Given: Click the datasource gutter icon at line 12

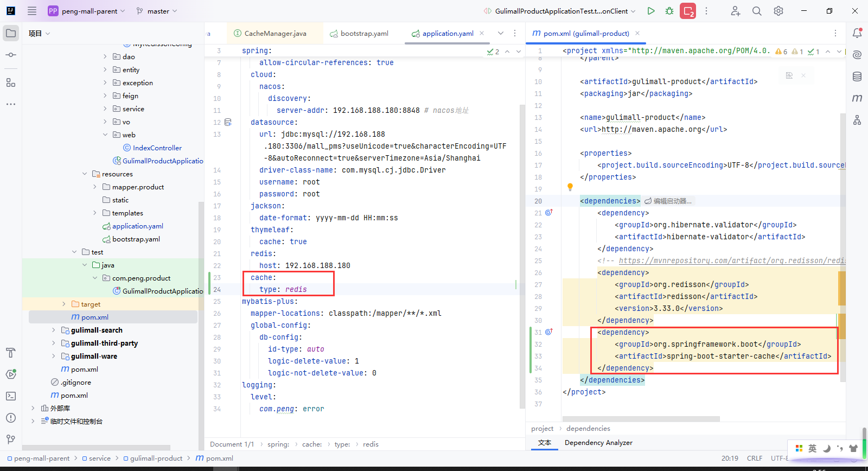Looking at the screenshot, I should pos(228,122).
